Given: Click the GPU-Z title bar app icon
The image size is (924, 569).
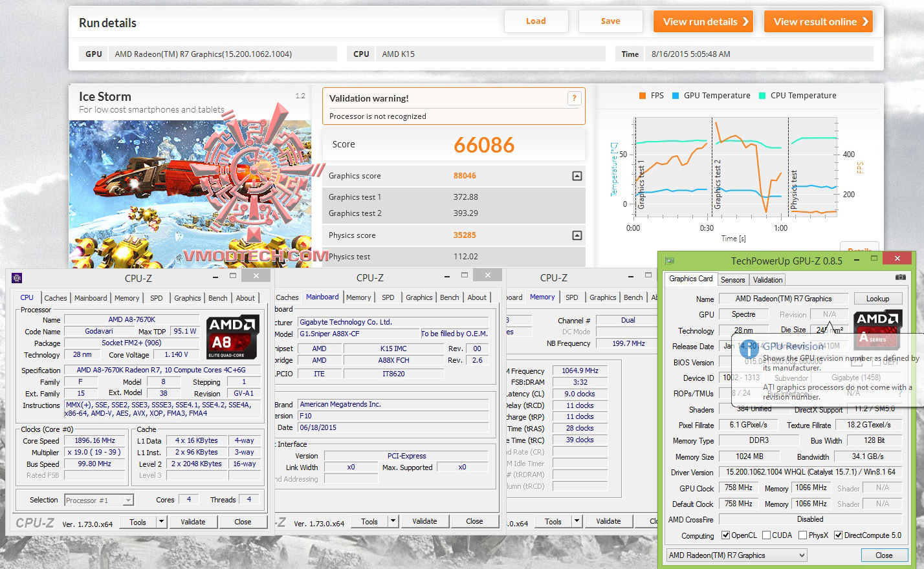Looking at the screenshot, I should [670, 261].
